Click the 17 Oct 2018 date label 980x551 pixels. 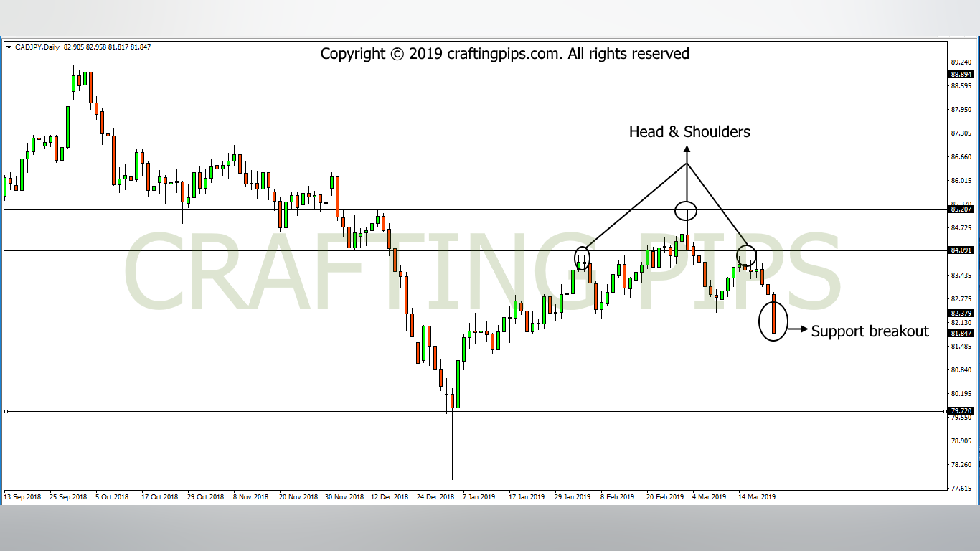click(160, 496)
